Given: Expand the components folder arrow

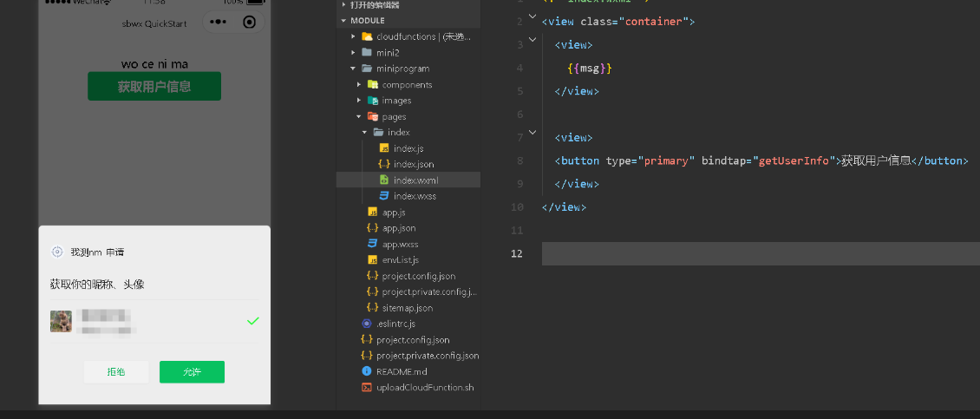Looking at the screenshot, I should (359, 84).
